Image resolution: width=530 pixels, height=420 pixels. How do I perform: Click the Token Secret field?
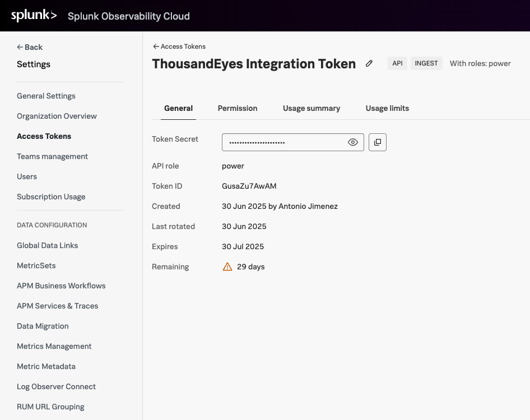(x=292, y=142)
